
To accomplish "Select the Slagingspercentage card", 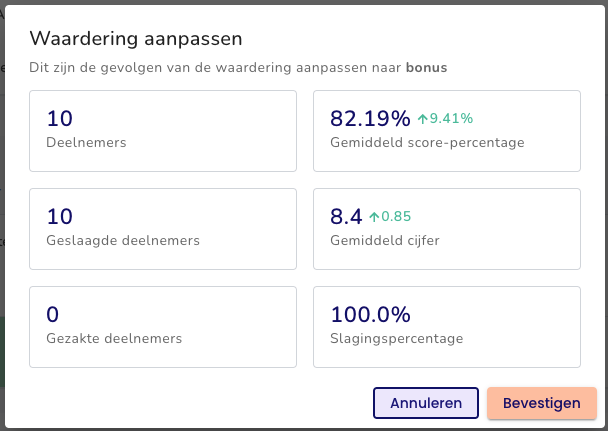I will click(x=447, y=327).
